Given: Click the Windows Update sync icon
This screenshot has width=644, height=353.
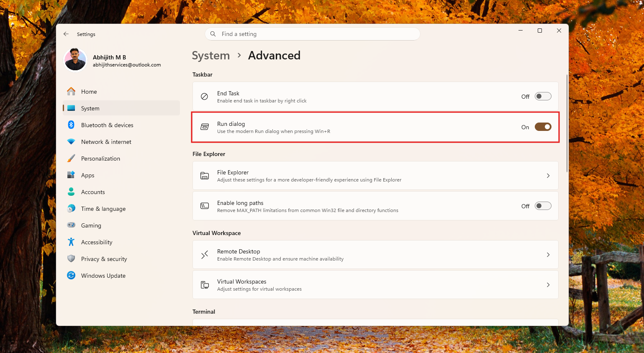Looking at the screenshot, I should pos(71,275).
